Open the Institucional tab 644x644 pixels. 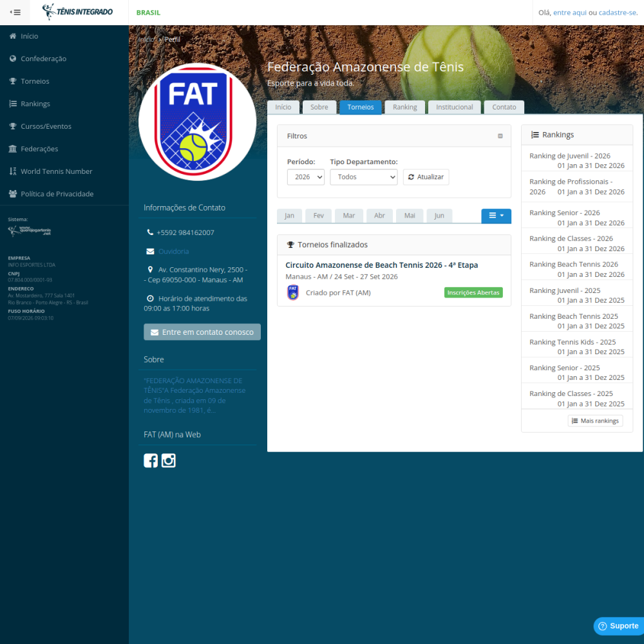point(454,107)
